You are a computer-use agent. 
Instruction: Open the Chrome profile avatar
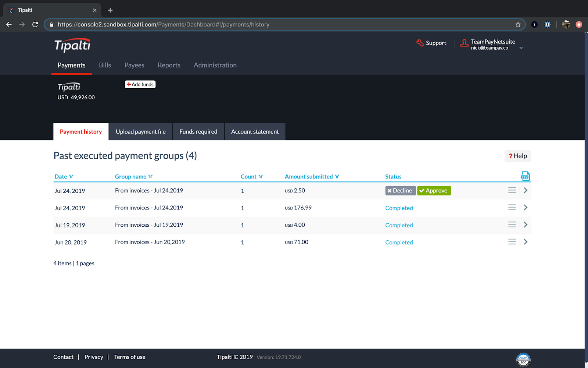(566, 25)
